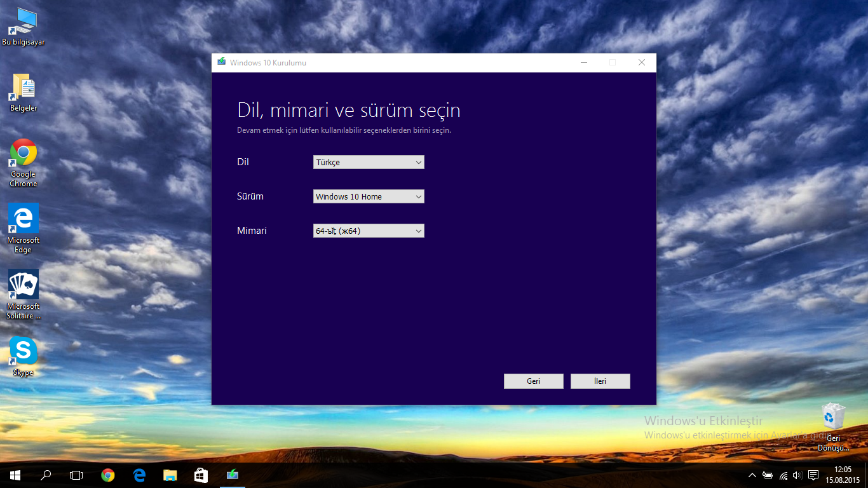Select the Google Chrome desktop shortcut
This screenshot has width=868, height=488.
pyautogui.click(x=24, y=163)
